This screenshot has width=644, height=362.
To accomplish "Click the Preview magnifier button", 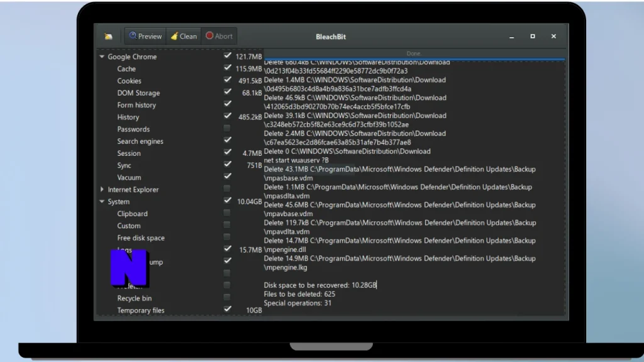I will click(x=145, y=36).
